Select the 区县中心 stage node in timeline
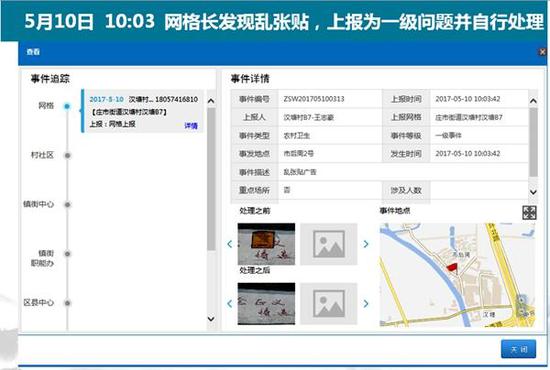The width and height of the screenshot is (550, 370). (67, 303)
